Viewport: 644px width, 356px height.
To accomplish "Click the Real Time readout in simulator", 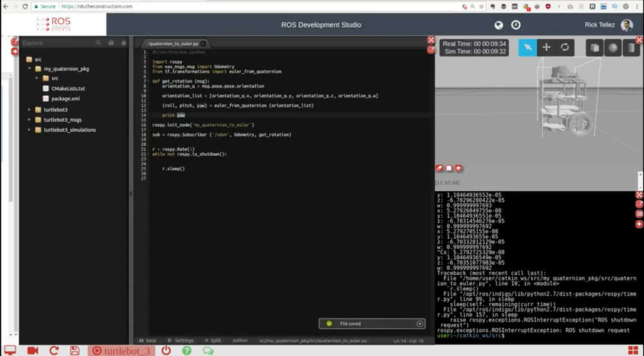I will pos(475,44).
